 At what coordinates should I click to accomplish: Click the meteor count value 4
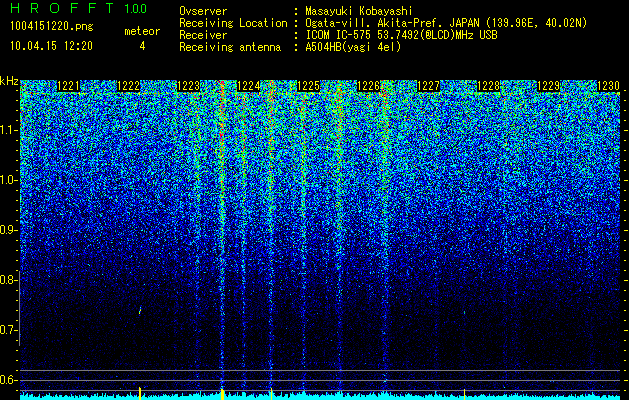[x=142, y=46]
